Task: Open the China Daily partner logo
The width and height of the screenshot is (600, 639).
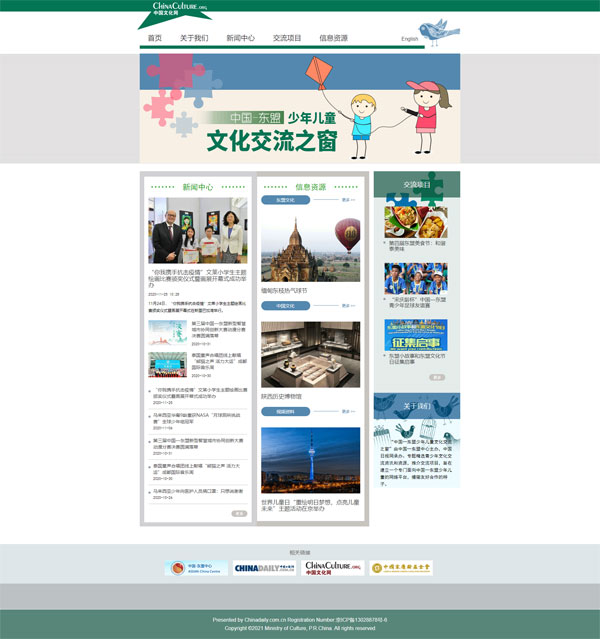Action: tap(264, 568)
